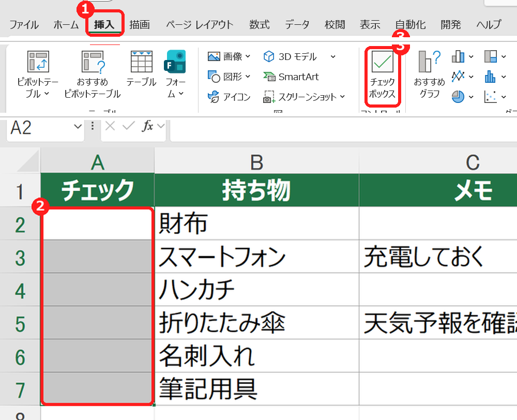Click the ピボットテーブル icon
The image size is (517, 420).
tap(38, 62)
